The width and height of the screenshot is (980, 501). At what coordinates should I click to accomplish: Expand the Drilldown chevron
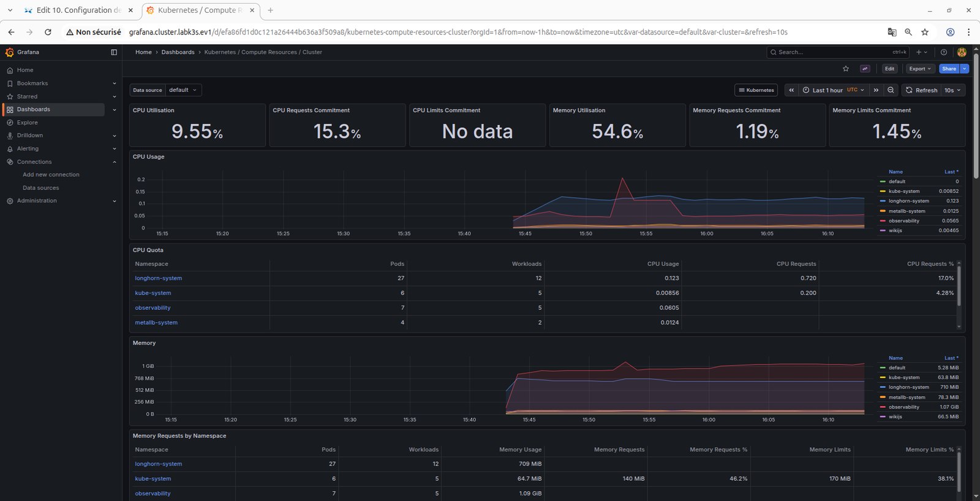pyautogui.click(x=115, y=135)
